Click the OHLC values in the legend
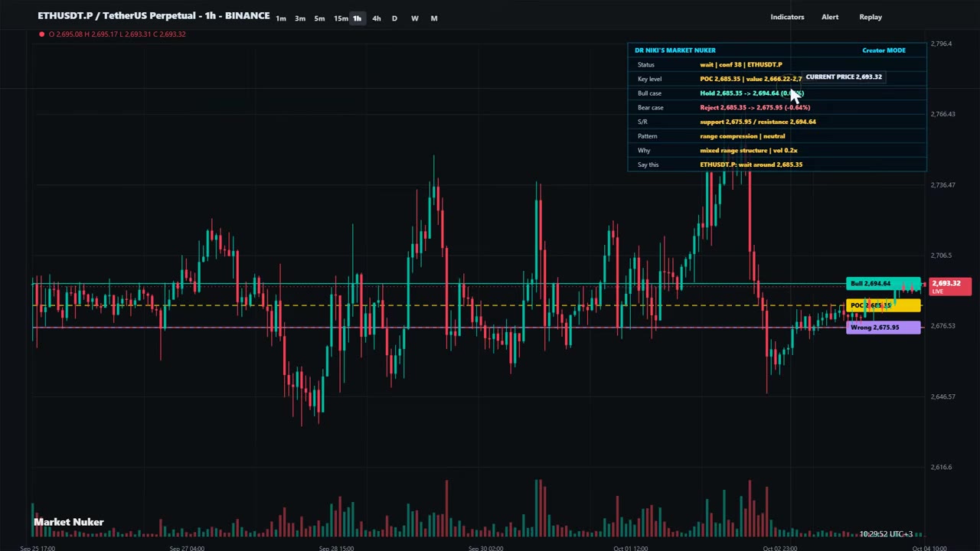The image size is (980, 551). [117, 34]
